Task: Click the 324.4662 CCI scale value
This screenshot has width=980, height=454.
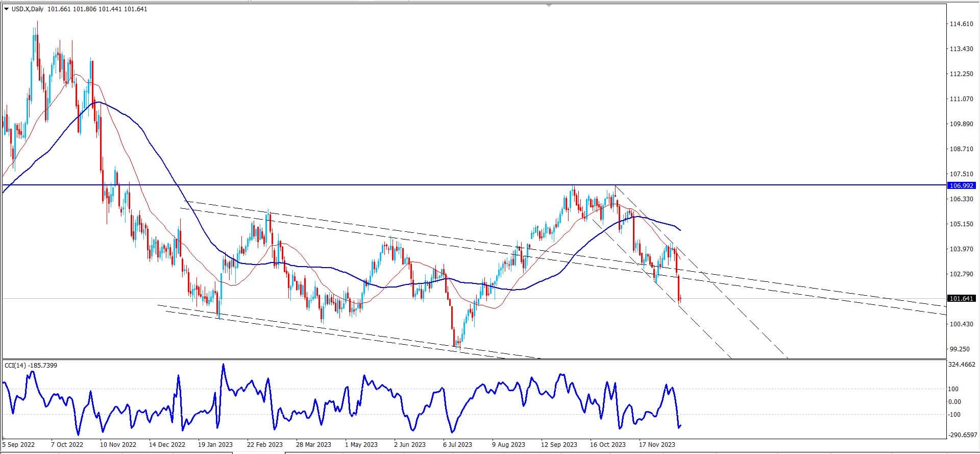Action: point(962,365)
